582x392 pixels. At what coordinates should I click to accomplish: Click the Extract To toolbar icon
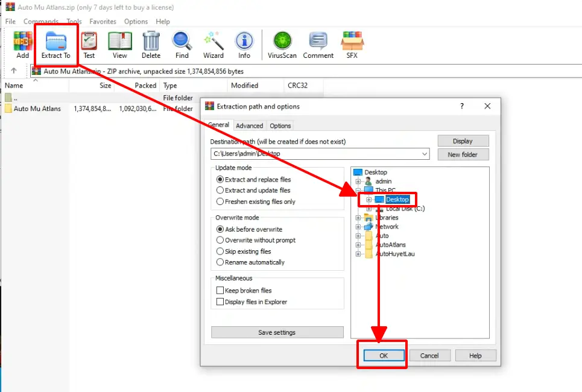55,41
